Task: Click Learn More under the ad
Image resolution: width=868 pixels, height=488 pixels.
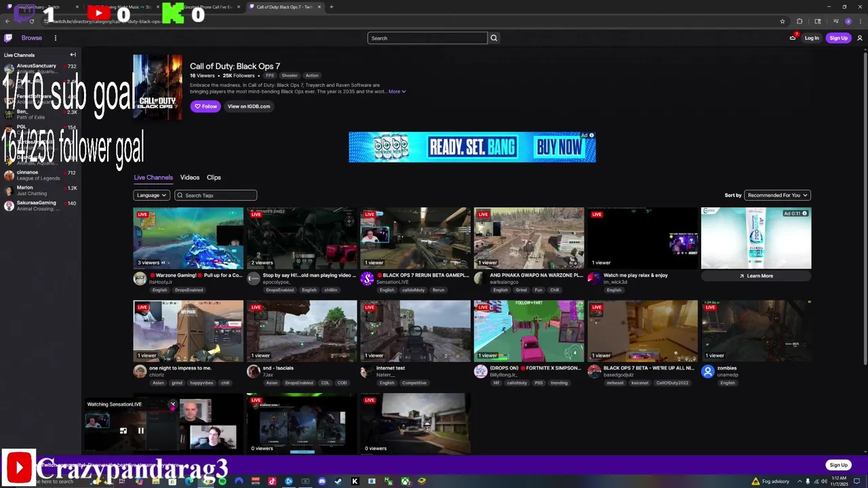Action: 756,276
